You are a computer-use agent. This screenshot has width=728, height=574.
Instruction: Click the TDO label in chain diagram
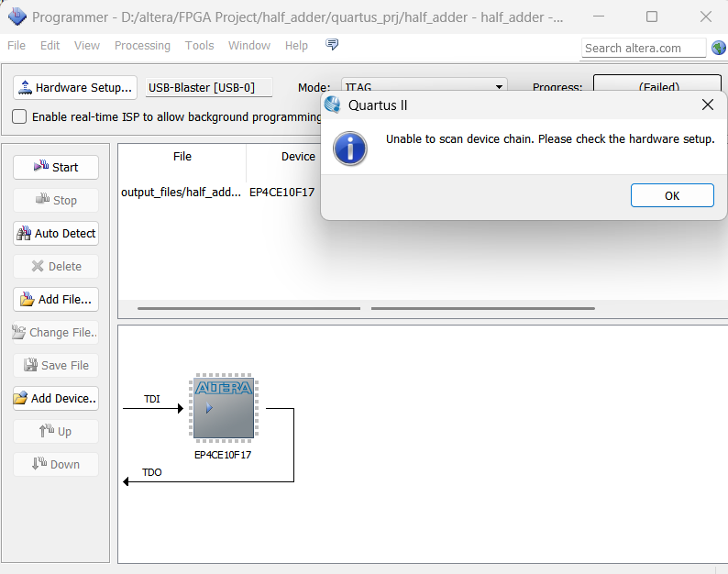click(x=152, y=472)
